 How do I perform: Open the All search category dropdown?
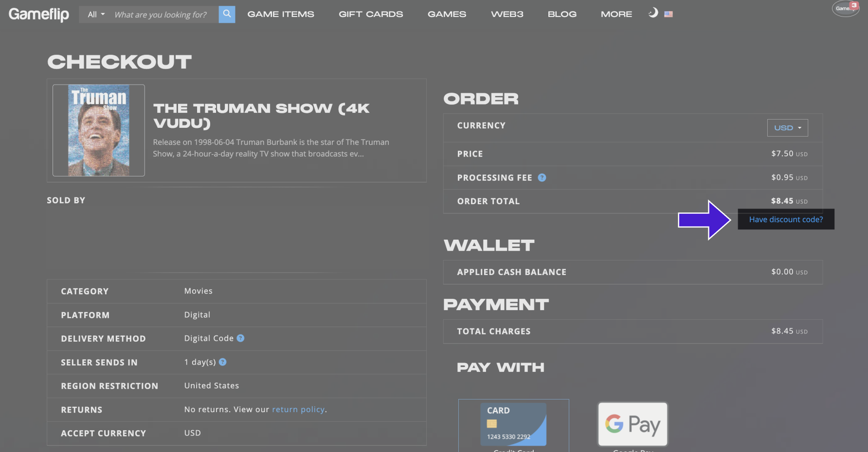[x=96, y=15]
